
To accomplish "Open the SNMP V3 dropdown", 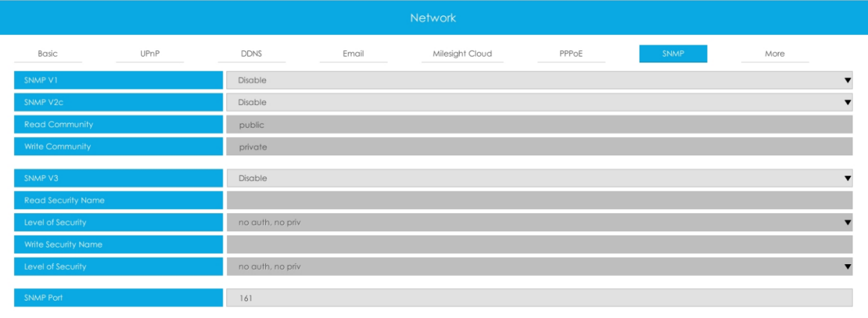I will coord(539,178).
